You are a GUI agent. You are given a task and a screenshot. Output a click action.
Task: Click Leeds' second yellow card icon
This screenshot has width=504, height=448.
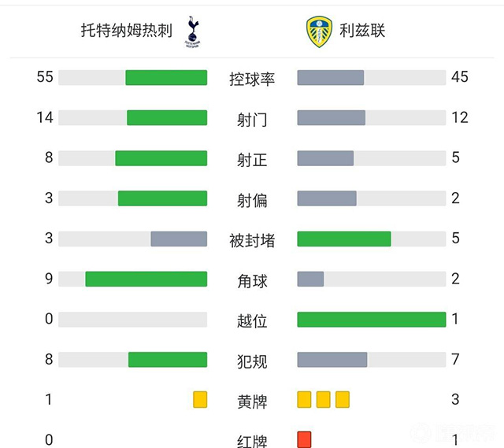(x=323, y=399)
